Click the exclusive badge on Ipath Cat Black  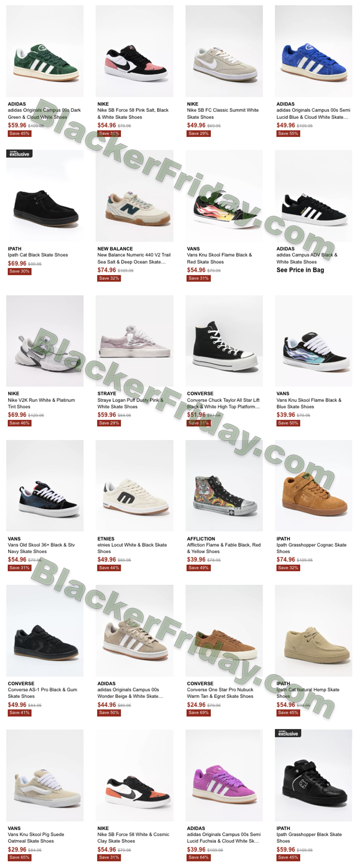[x=19, y=154]
